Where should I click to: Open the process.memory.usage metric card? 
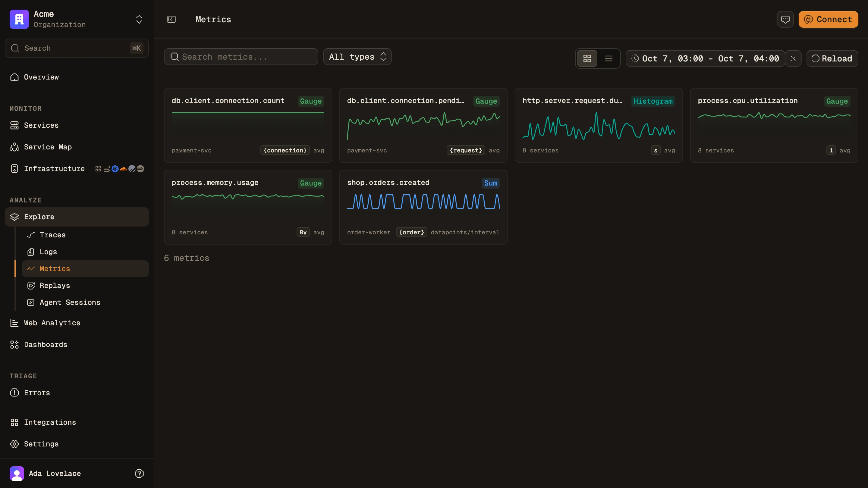coord(248,207)
